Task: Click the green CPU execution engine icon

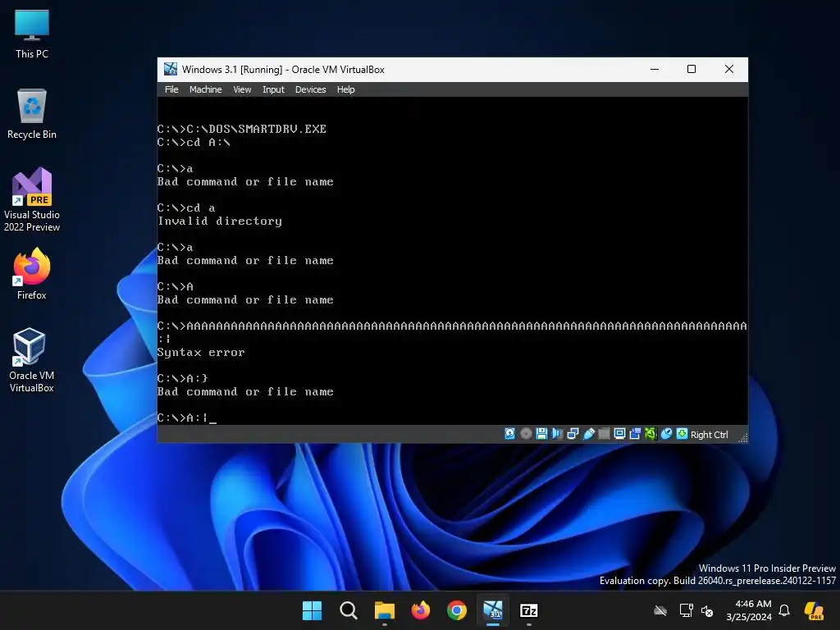Action: [x=651, y=434]
